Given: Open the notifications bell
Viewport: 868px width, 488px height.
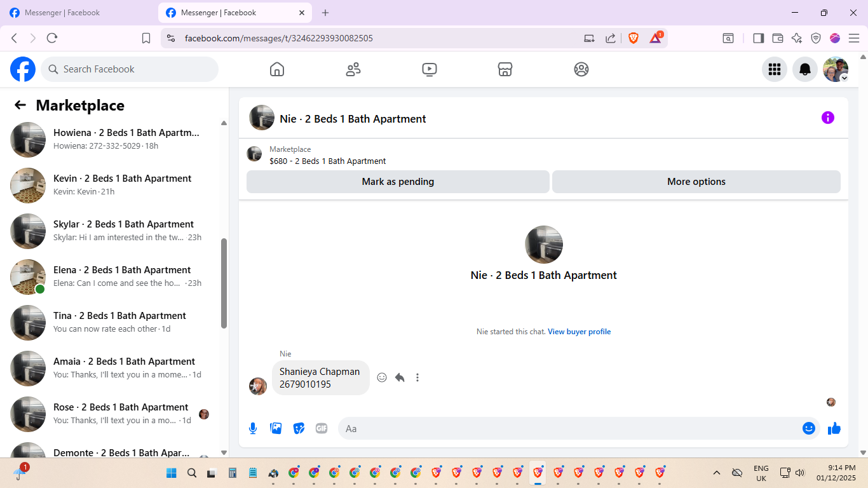Looking at the screenshot, I should [805, 69].
